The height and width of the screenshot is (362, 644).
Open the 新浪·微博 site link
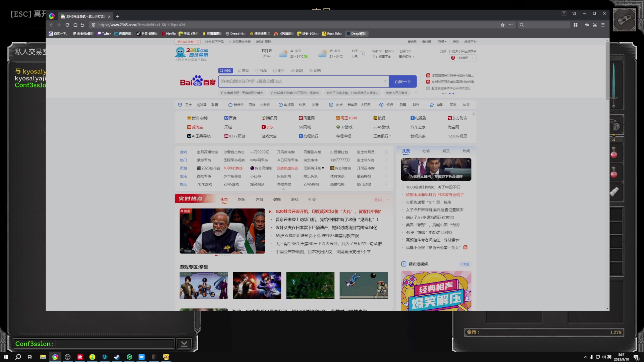(x=197, y=118)
